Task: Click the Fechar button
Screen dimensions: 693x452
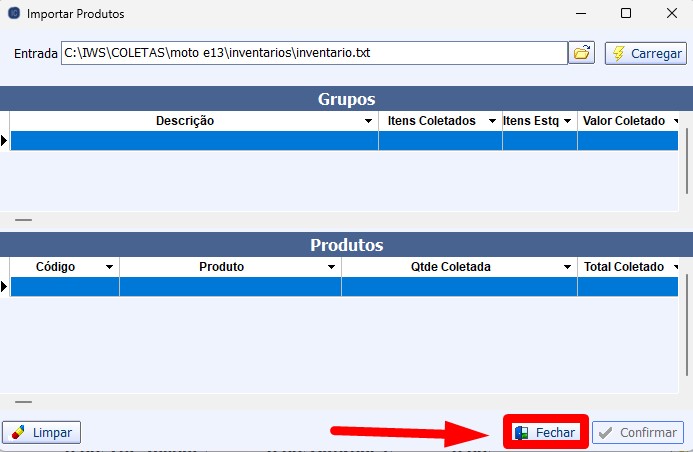Action: click(x=545, y=433)
